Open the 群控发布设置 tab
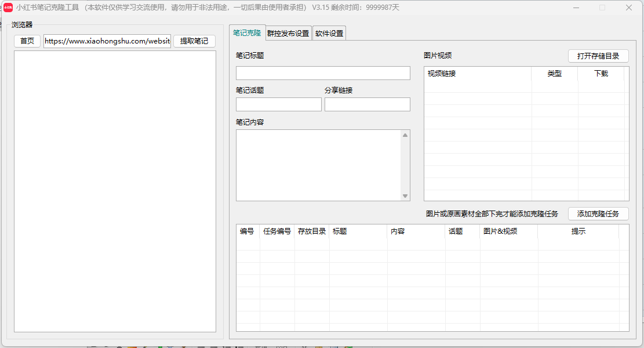This screenshot has width=644, height=348. click(288, 33)
